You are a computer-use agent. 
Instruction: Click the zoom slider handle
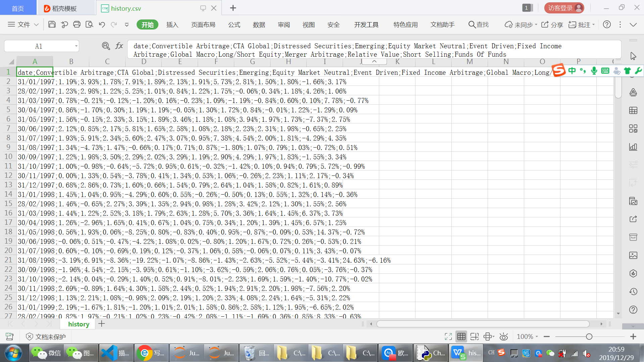[x=589, y=337]
